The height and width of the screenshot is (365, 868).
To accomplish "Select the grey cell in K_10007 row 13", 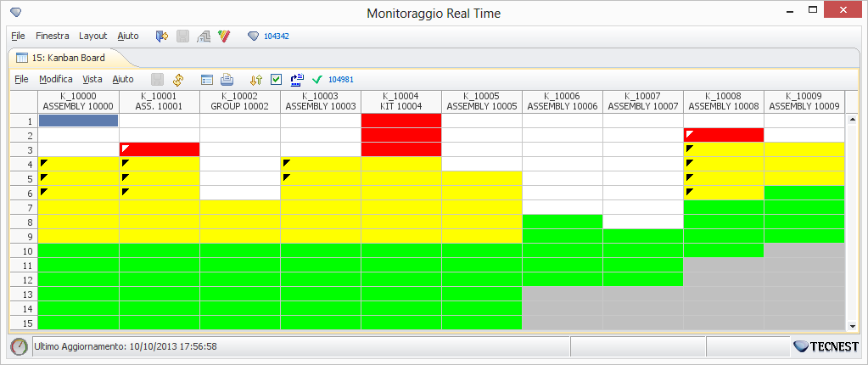I will pos(642,294).
